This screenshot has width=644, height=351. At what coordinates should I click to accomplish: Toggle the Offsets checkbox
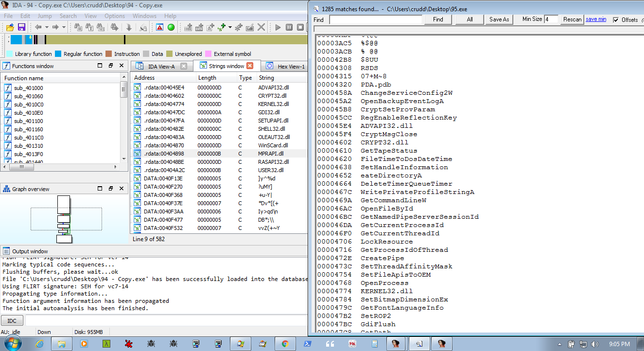[616, 20]
